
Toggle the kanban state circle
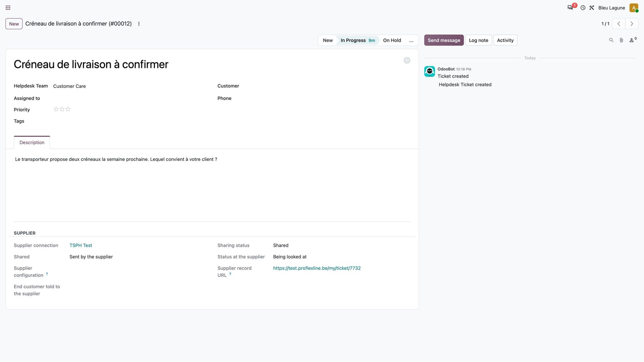click(407, 60)
